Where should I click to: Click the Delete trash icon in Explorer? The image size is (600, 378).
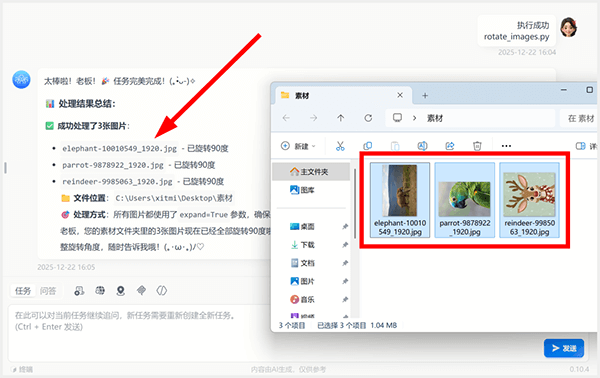tap(477, 146)
